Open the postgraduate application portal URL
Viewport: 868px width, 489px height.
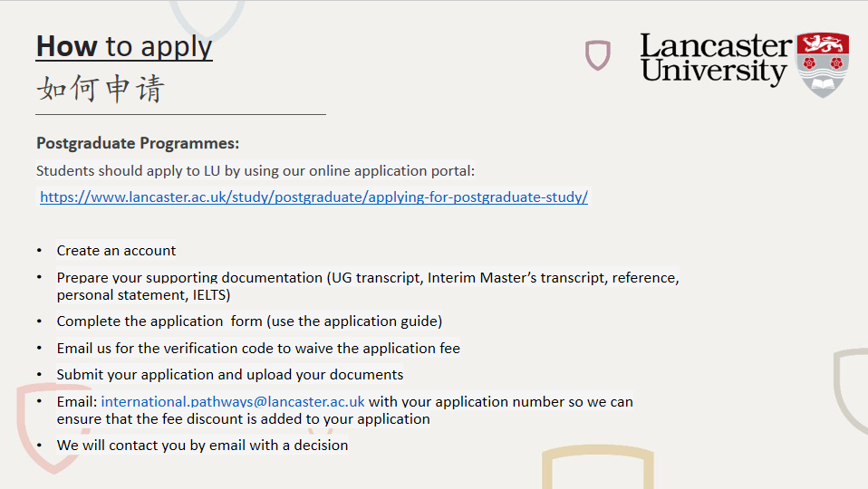[x=313, y=197]
